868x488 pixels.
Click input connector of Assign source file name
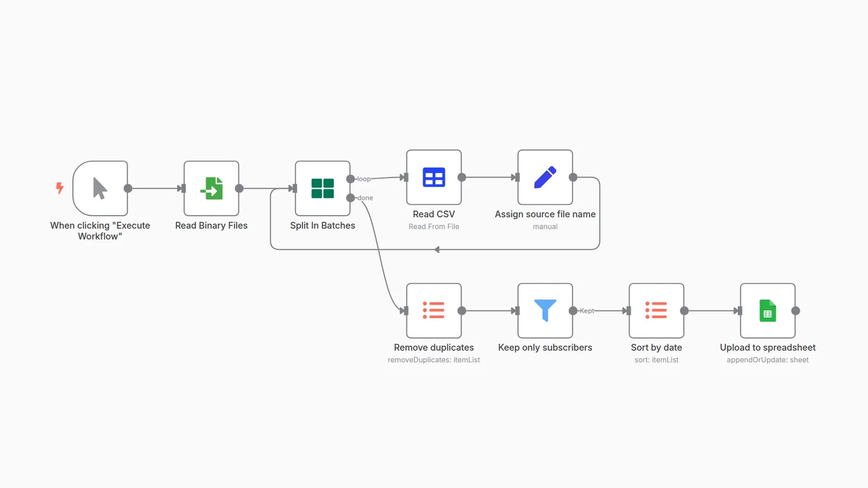pos(517,177)
